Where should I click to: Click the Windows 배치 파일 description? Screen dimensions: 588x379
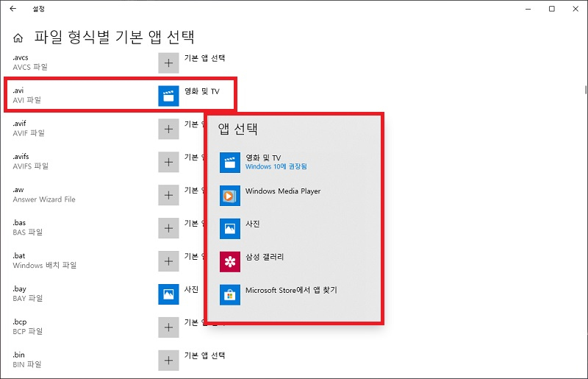[44, 265]
